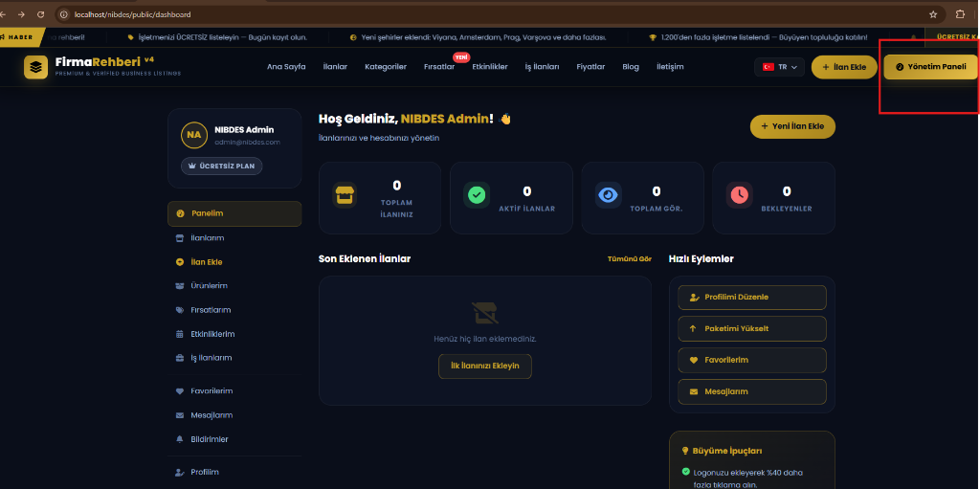Click the FirmaRehberi logo icon
The width and height of the screenshot is (980, 489).
pos(35,67)
